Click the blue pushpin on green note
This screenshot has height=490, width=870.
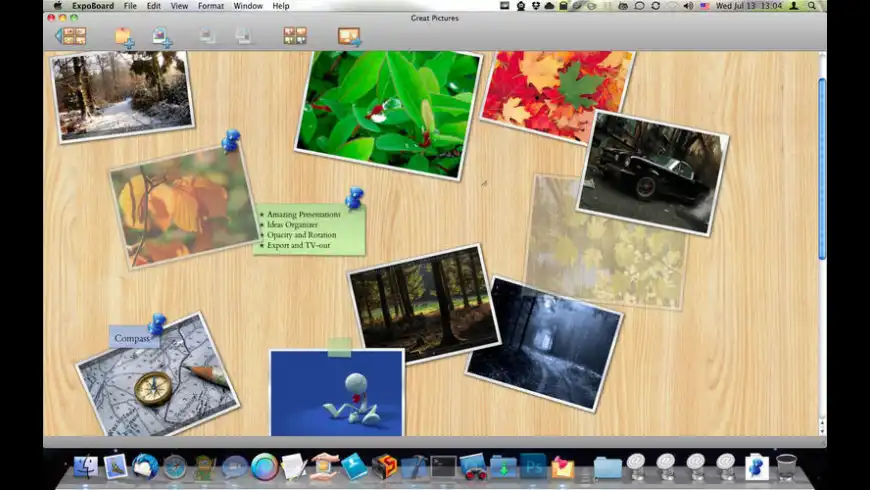coord(354,197)
